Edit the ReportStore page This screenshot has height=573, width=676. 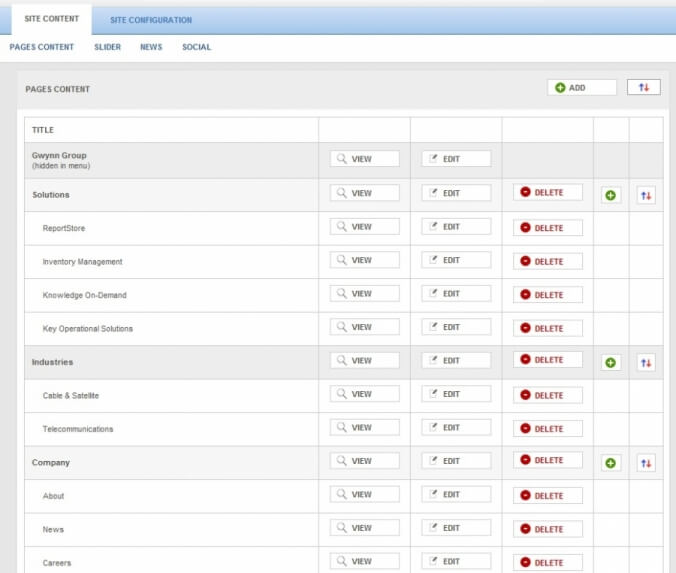[x=456, y=227]
